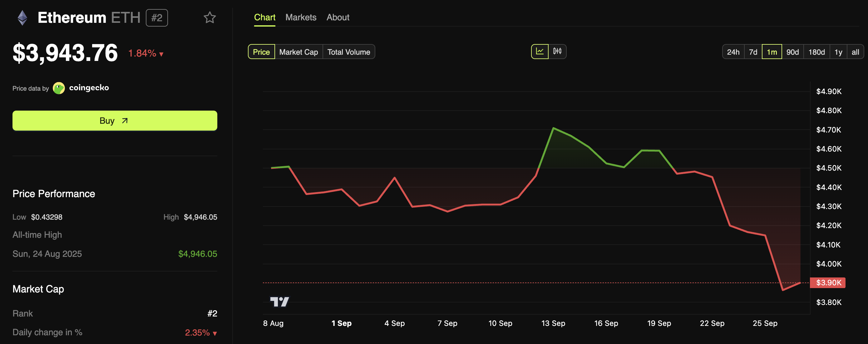868x344 pixels.
Task: Click the $3.90K current price marker
Action: pyautogui.click(x=828, y=283)
